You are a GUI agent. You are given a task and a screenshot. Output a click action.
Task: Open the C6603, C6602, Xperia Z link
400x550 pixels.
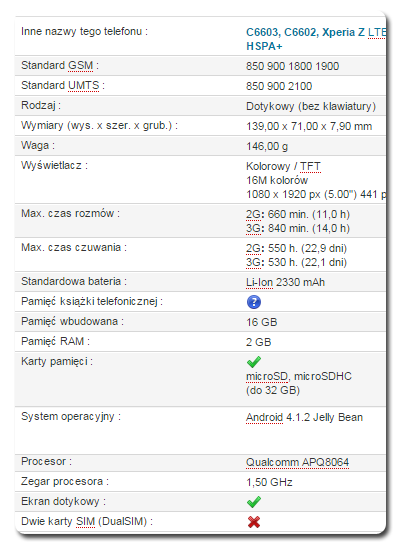(305, 32)
